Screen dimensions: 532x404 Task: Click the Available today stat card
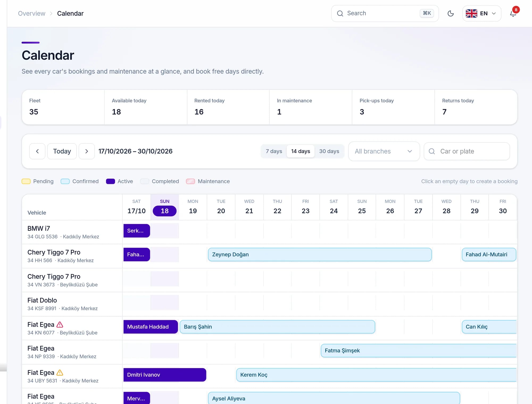coord(146,107)
